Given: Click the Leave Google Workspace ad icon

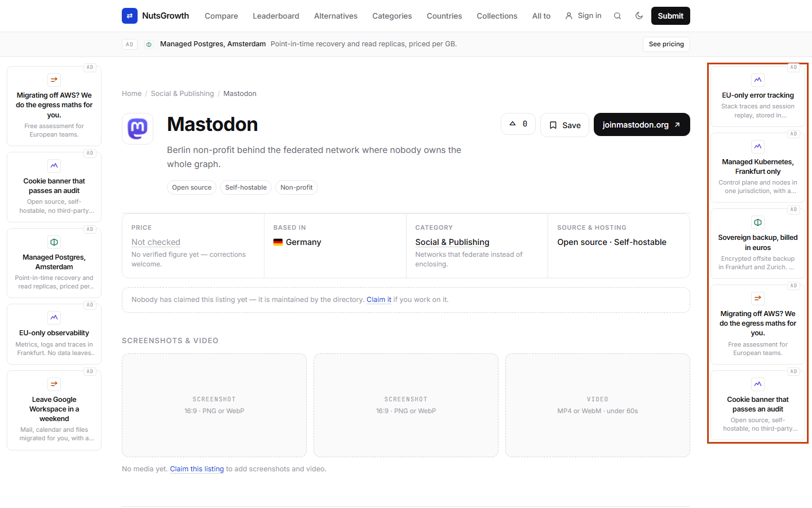Looking at the screenshot, I should click(54, 384).
